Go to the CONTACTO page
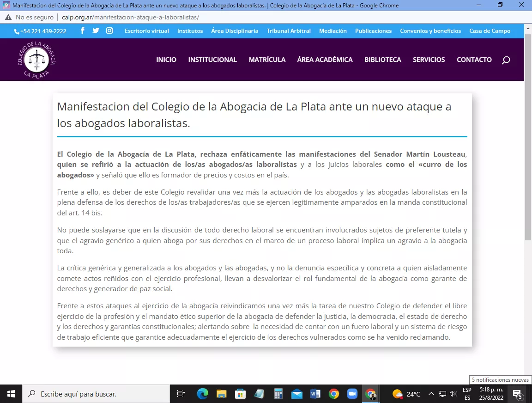Screen dimensions: 532x403 pos(474,60)
